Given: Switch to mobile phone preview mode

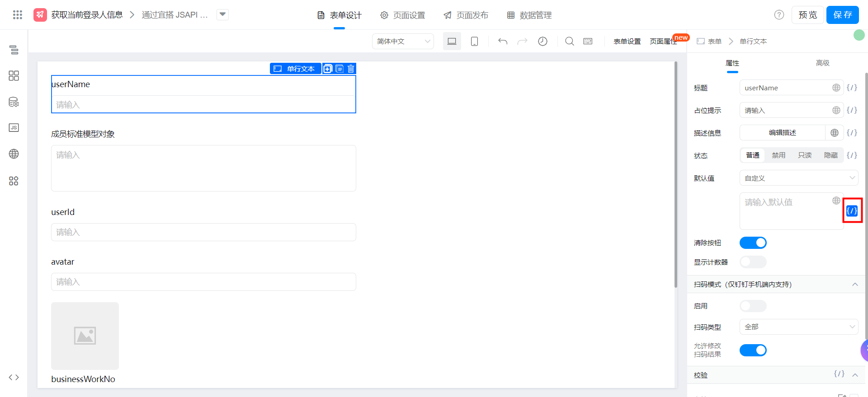Looking at the screenshot, I should 474,41.
